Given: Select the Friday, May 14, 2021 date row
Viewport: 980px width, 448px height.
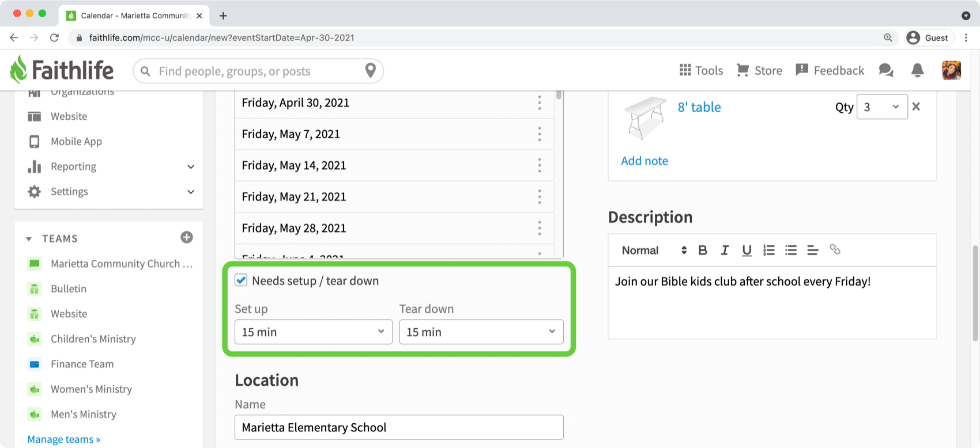Looking at the screenshot, I should pos(394,166).
